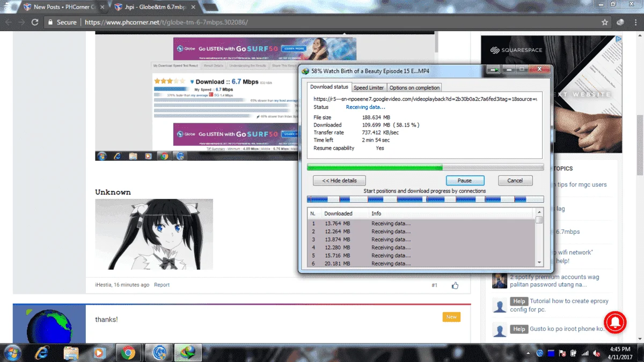Click the IDM tray-mode button in title bar
Image resolution: width=644 pixels, height=362 pixels.
[x=494, y=69]
